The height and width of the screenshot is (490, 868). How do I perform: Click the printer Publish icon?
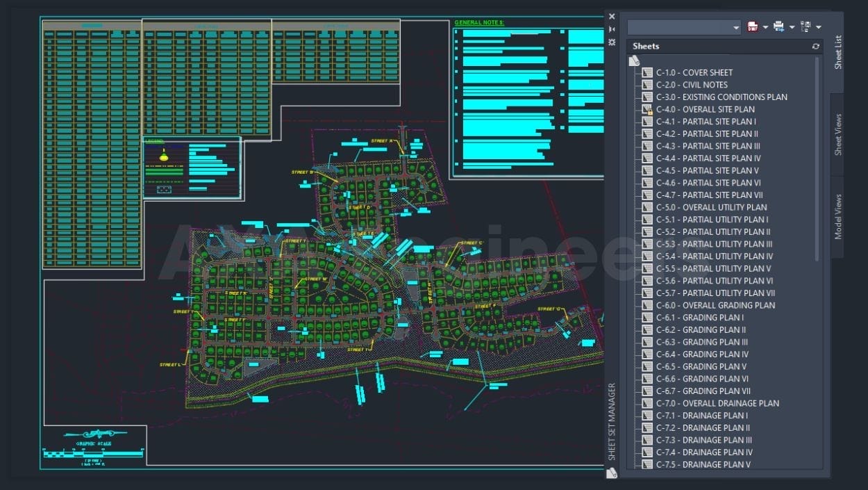pyautogui.click(x=778, y=27)
